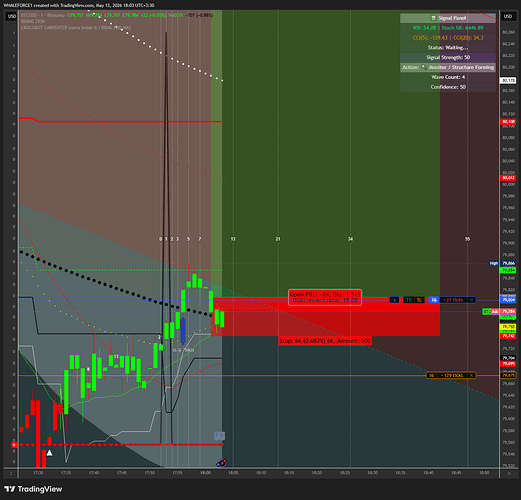Click the chart icon in Signal Panel header
The width and height of the screenshot is (521, 500).
pyautogui.click(x=433, y=18)
